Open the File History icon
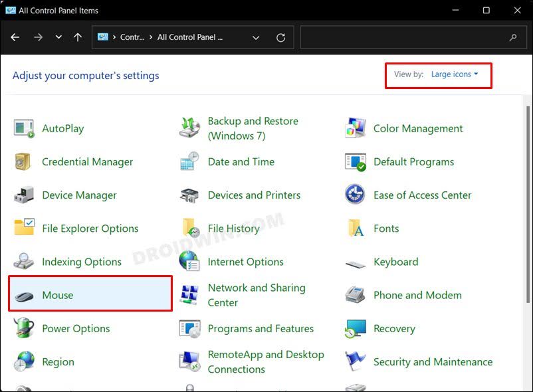 click(x=191, y=228)
